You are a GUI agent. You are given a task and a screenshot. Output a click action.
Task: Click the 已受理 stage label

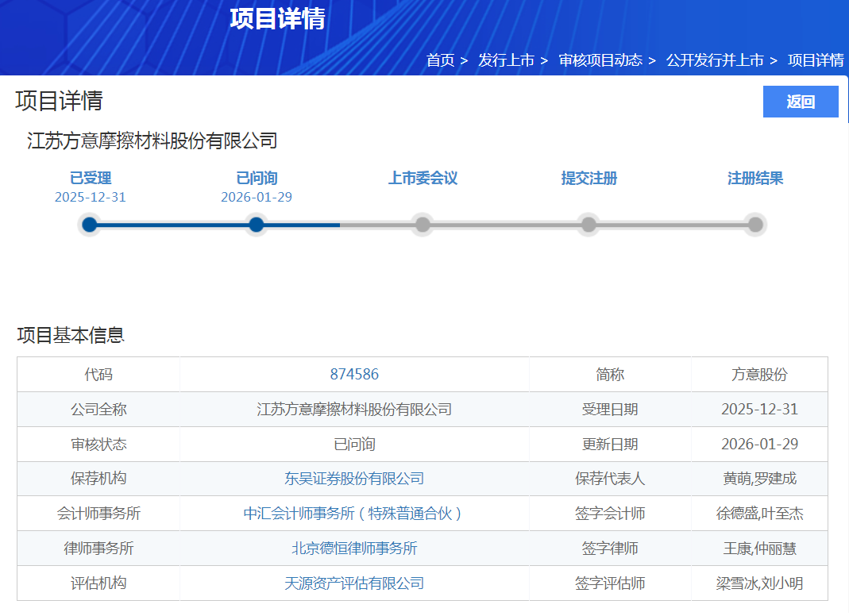[91, 178]
